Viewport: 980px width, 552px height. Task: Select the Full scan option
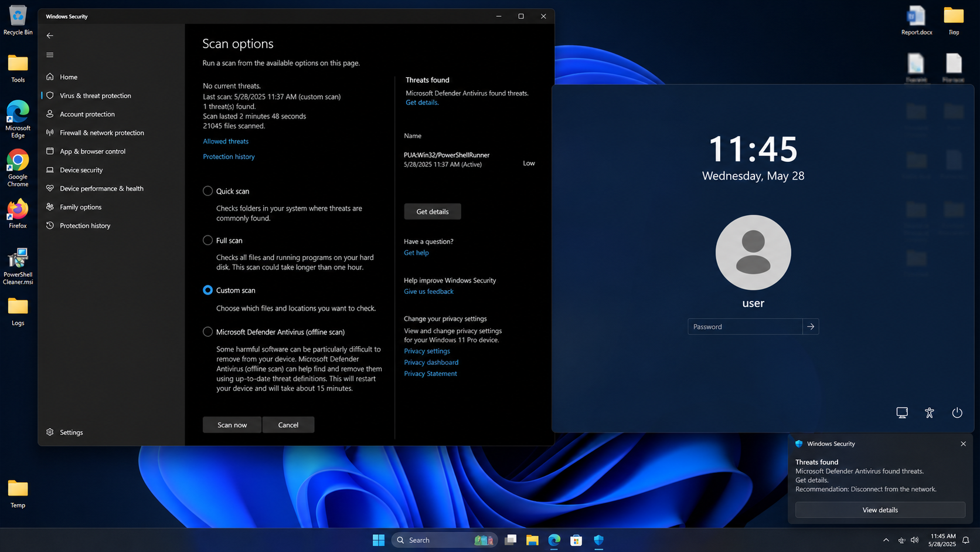[207, 241]
